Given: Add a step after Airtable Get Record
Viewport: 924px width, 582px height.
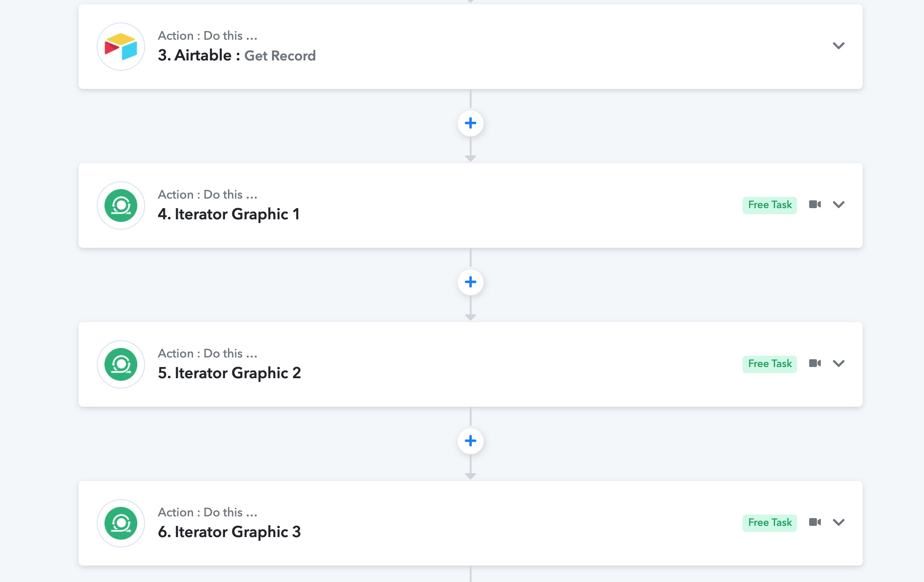Looking at the screenshot, I should 471,123.
